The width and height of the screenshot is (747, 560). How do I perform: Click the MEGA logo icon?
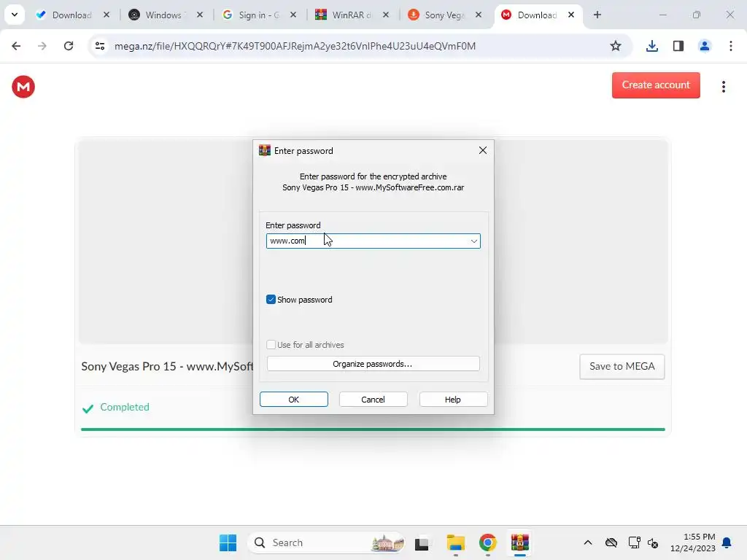(x=23, y=87)
